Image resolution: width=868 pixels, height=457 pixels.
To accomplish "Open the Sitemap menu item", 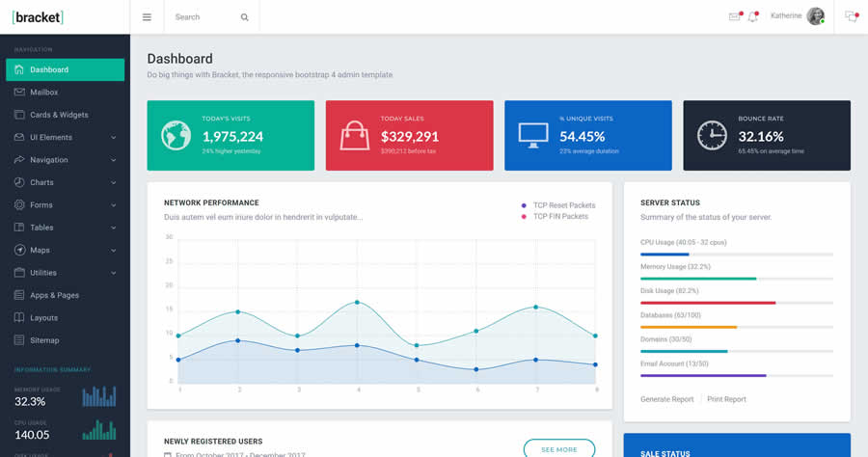I will point(66,340).
